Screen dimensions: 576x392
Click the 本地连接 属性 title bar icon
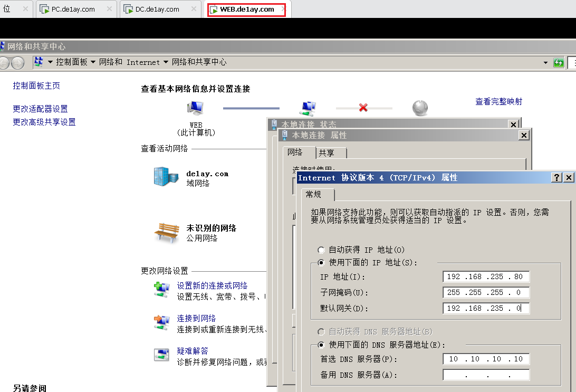[285, 135]
